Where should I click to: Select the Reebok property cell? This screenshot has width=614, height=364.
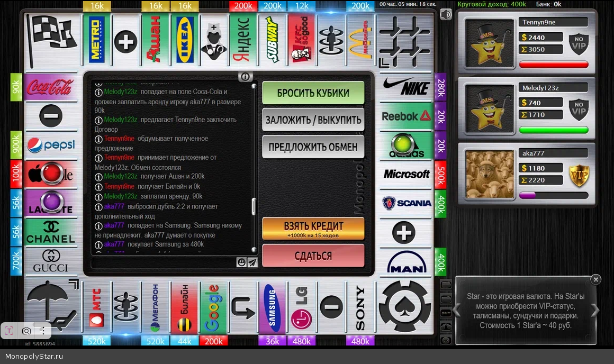406,116
